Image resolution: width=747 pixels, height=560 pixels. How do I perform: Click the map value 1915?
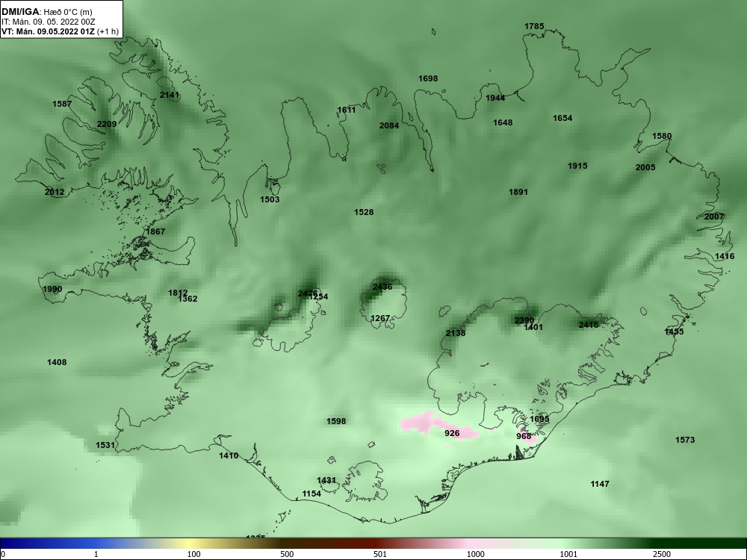pyautogui.click(x=577, y=167)
